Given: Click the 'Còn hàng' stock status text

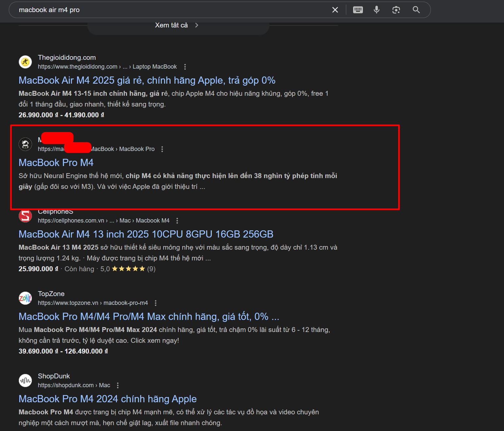Looking at the screenshot, I should point(79,269).
